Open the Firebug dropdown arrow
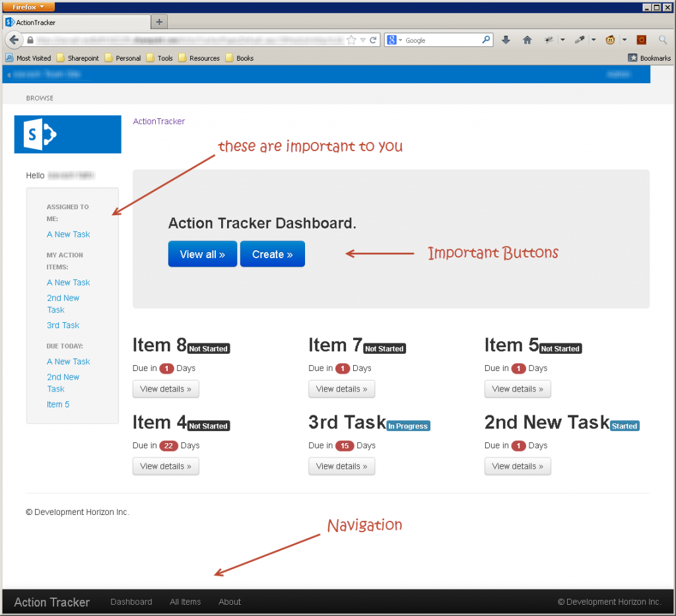Viewport: 676px width, 616px height. coord(563,40)
